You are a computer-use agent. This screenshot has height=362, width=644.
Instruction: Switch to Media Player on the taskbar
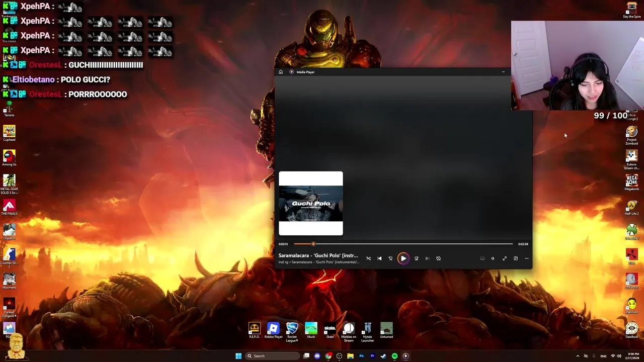coord(406,356)
